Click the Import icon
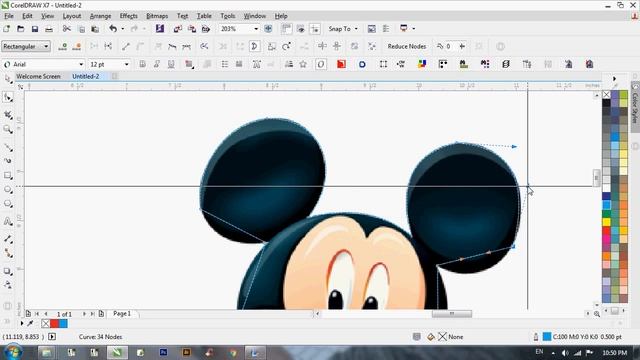The width and height of the screenshot is (640, 360). point(177,29)
